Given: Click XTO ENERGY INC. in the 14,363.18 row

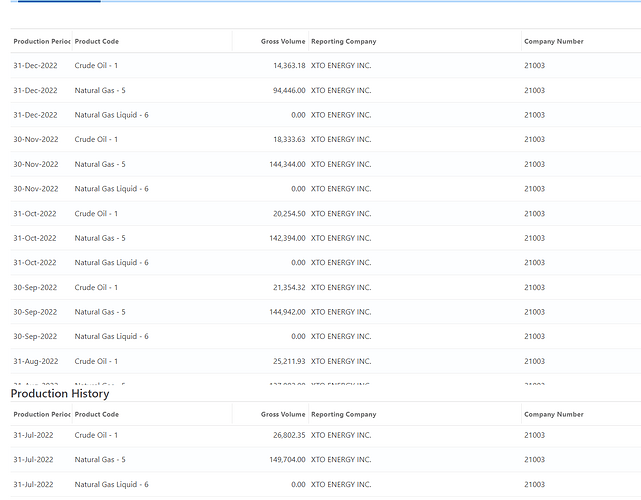Looking at the screenshot, I should click(x=341, y=65).
